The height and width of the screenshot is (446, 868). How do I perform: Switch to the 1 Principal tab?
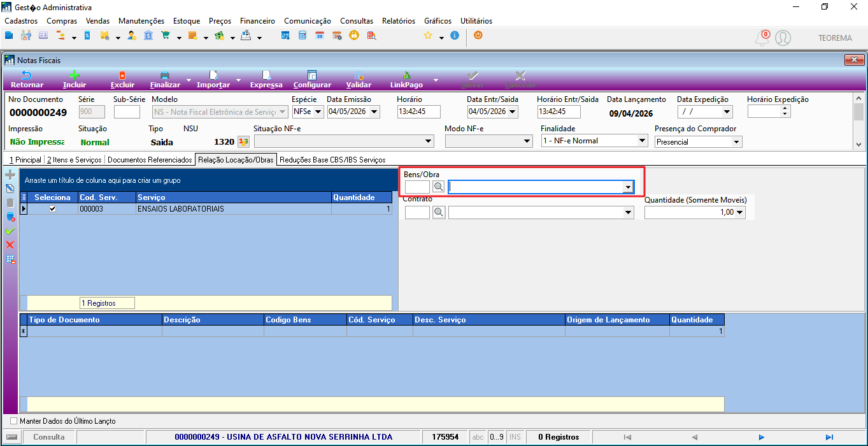[25, 160]
